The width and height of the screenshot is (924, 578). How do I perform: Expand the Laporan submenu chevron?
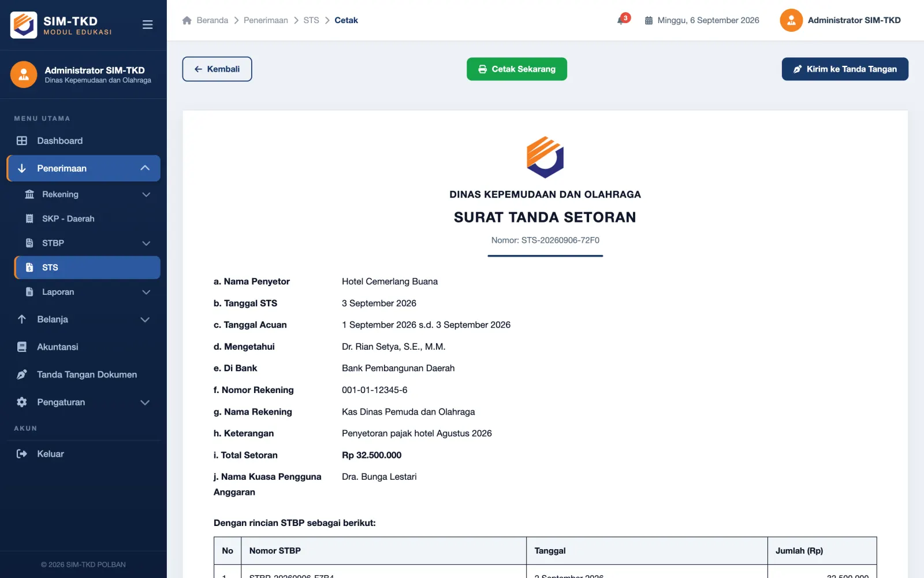(x=146, y=292)
